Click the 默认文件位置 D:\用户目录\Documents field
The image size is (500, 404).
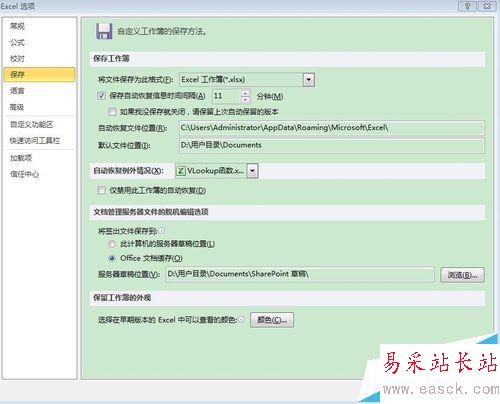(332, 145)
